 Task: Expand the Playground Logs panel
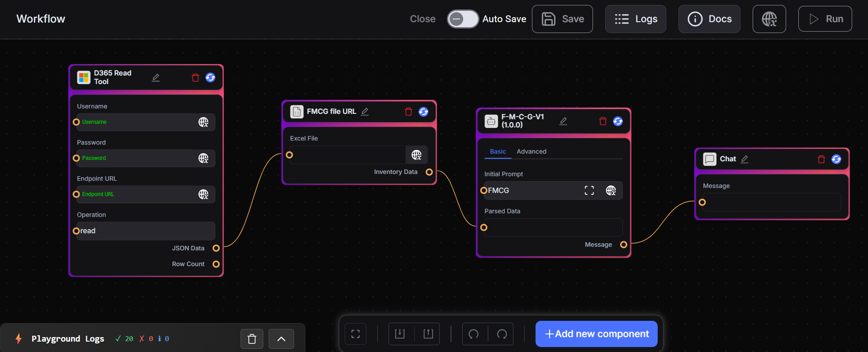pyautogui.click(x=281, y=339)
